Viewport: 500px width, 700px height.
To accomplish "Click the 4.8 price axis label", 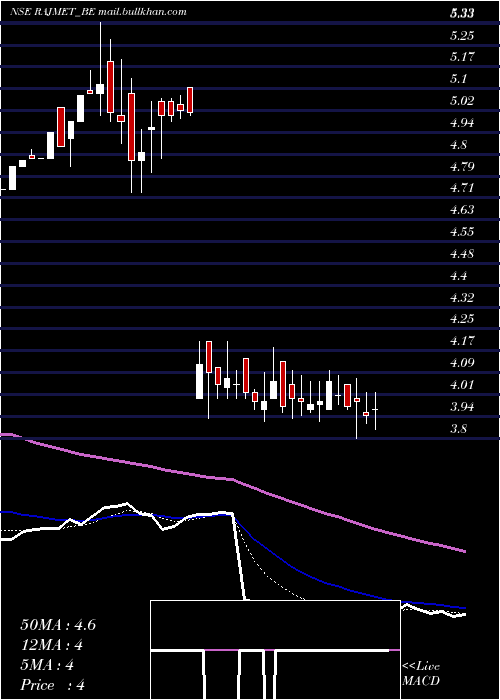I will coord(458,145).
